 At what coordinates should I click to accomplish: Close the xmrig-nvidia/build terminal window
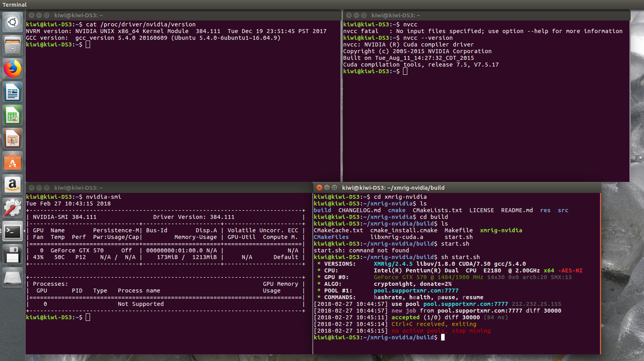pyautogui.click(x=320, y=188)
